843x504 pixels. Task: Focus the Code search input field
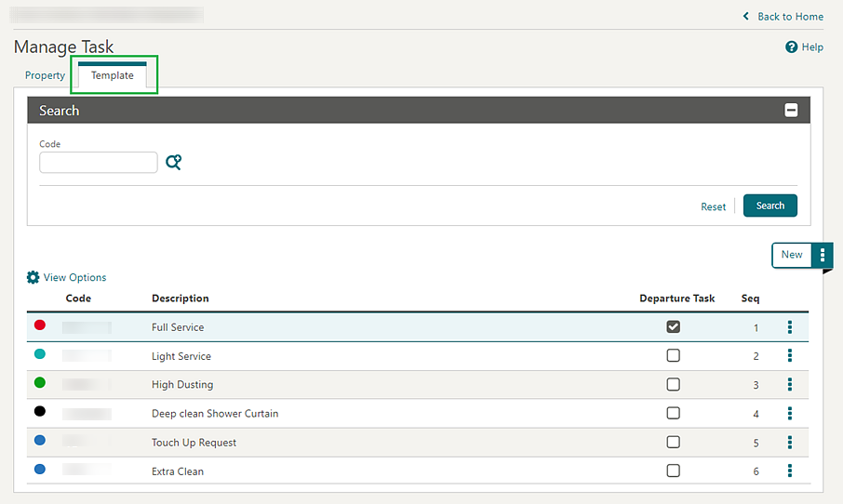pos(99,163)
